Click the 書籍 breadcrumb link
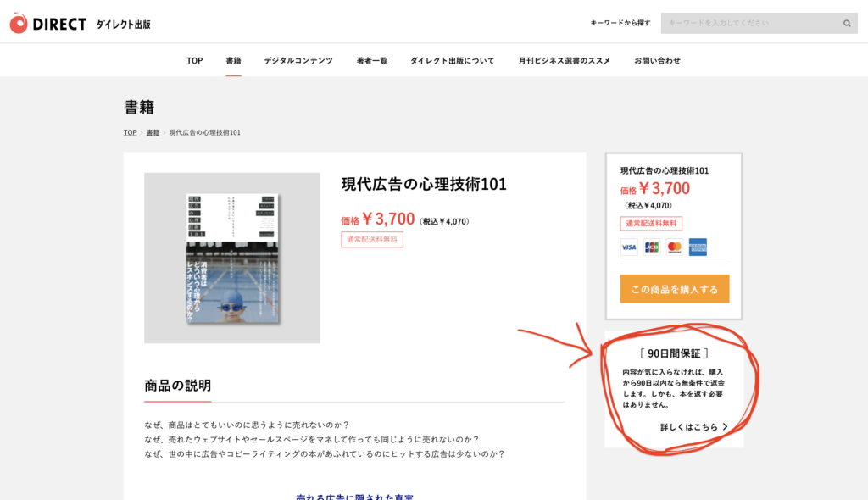Image resolution: width=868 pixels, height=500 pixels. point(153,132)
